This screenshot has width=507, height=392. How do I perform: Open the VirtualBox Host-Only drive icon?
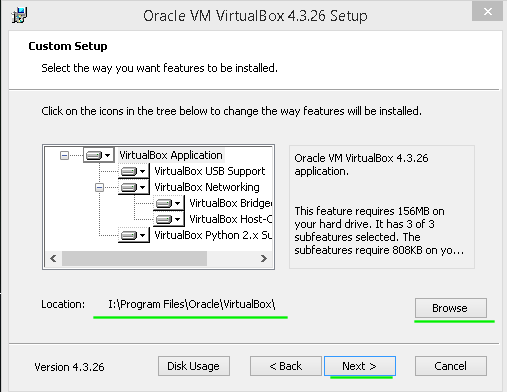pyautogui.click(x=168, y=219)
